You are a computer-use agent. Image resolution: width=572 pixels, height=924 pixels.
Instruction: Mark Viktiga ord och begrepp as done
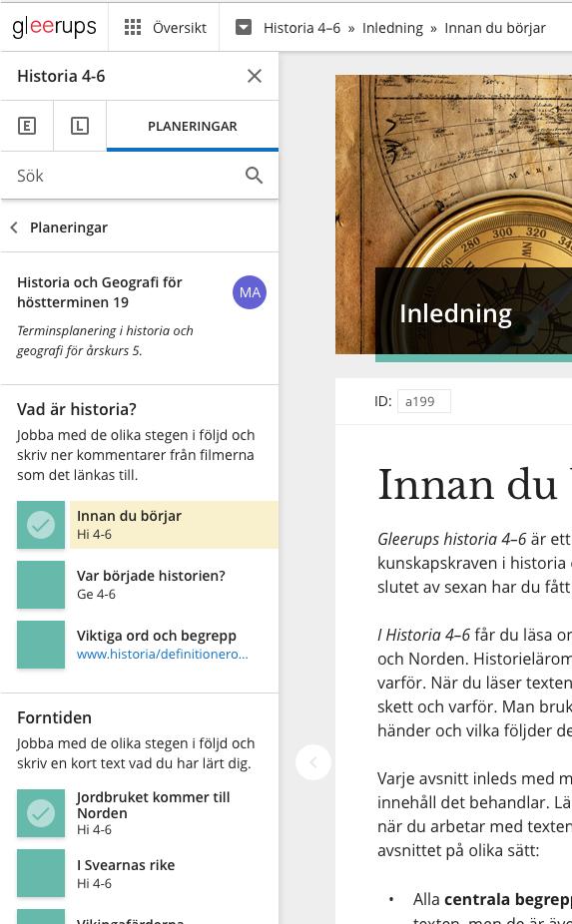point(41,644)
